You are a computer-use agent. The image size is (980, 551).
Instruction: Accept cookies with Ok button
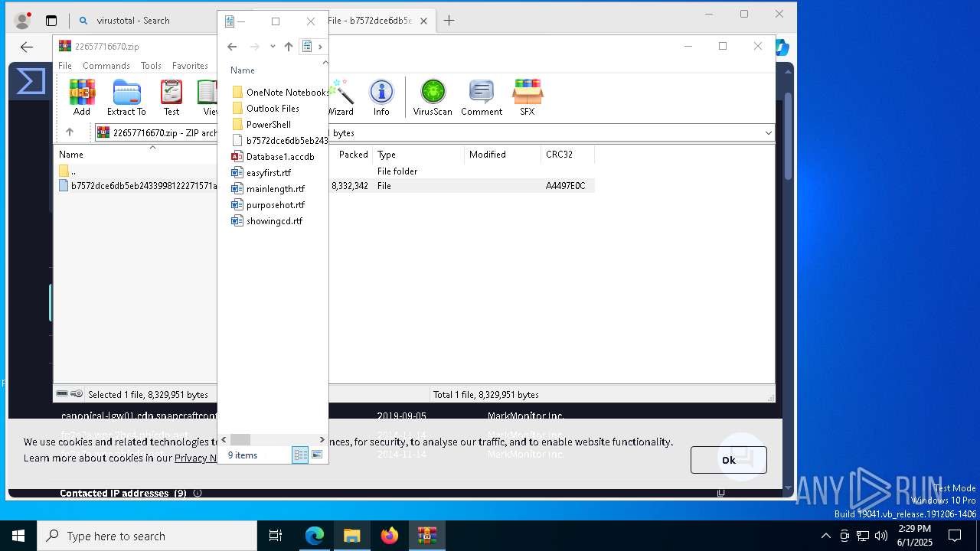point(728,459)
